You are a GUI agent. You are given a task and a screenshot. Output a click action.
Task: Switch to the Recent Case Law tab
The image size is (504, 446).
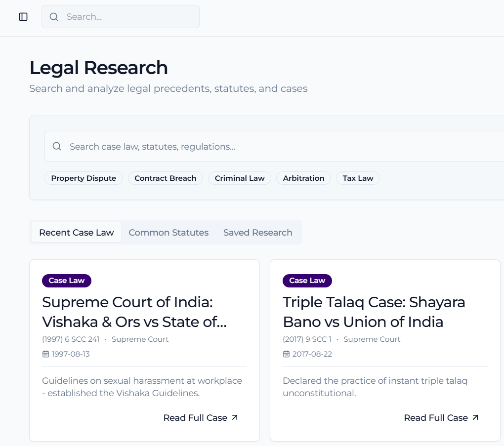click(x=77, y=233)
